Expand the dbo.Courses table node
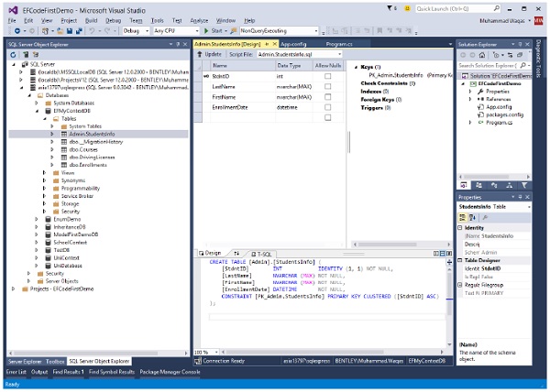Screen dimensions: 550x392 (x=52, y=149)
